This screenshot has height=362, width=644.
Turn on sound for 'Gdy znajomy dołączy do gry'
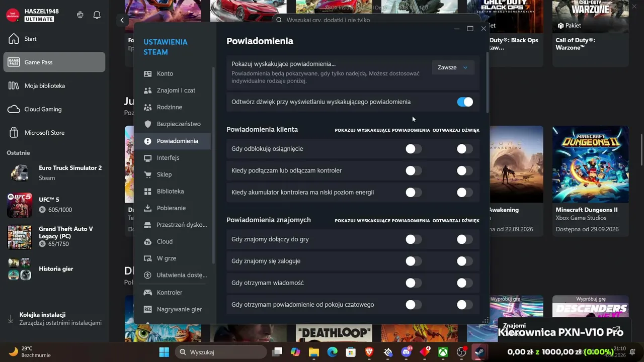pyautogui.click(x=465, y=239)
